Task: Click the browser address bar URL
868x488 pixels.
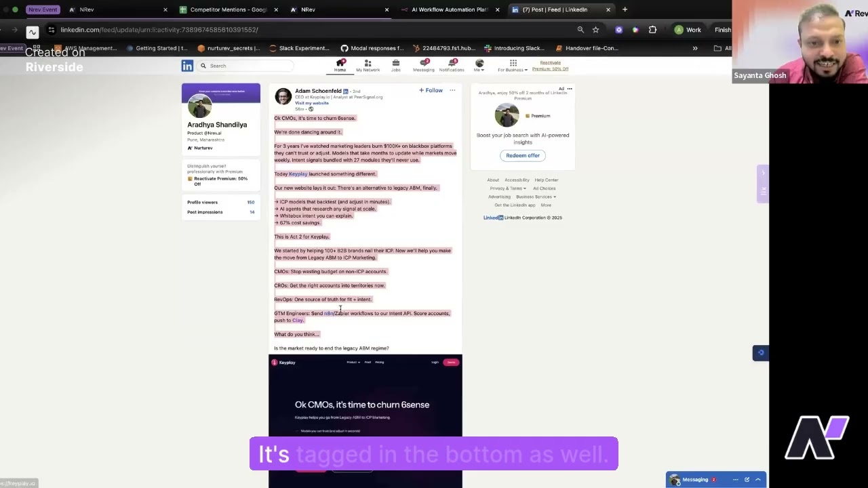Action: click(x=159, y=30)
